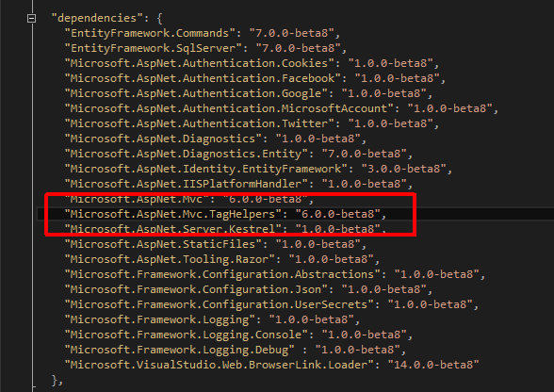This screenshot has height=392, width=554.
Task: Collapse the dependencies code block
Action: coord(31,18)
